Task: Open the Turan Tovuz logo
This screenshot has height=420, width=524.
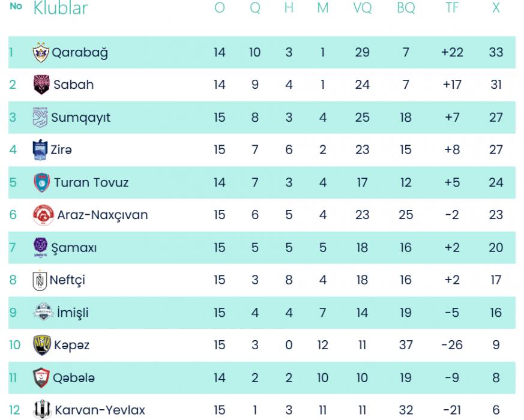Action: (41, 182)
